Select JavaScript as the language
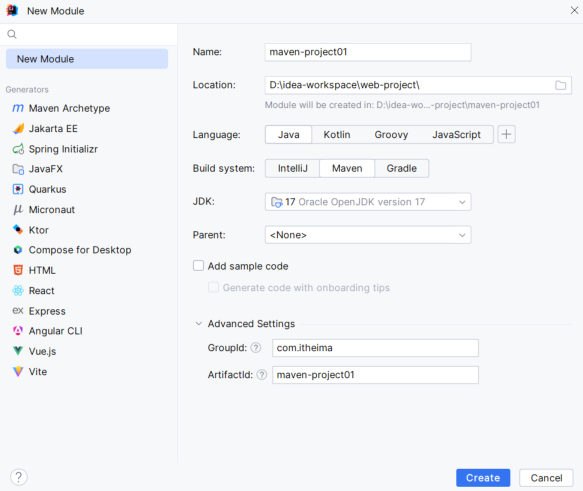This screenshot has height=491, width=583. pyautogui.click(x=456, y=135)
